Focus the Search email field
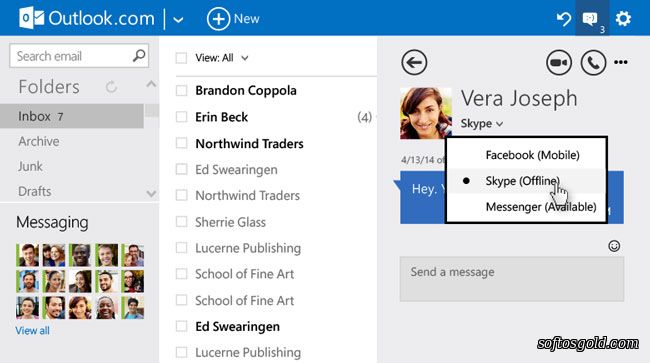650x363 pixels. click(x=79, y=56)
